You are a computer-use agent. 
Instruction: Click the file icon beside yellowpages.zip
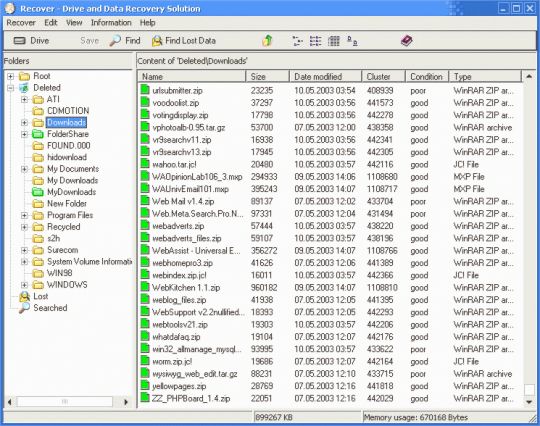[145, 386]
